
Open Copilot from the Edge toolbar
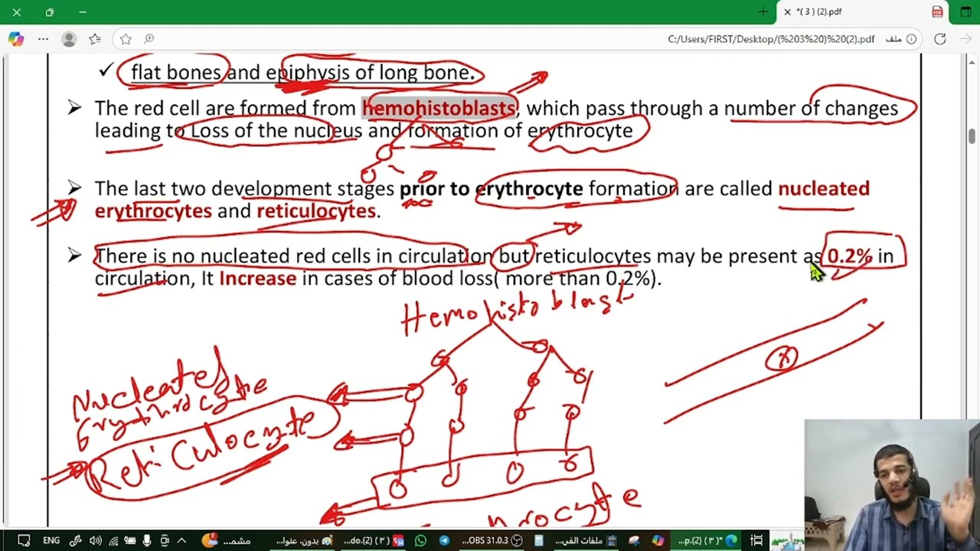pos(15,39)
